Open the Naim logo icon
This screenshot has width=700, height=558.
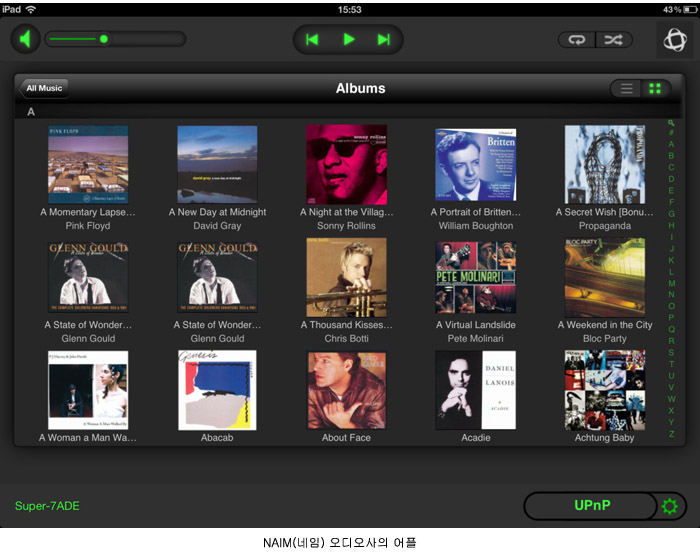click(675, 40)
